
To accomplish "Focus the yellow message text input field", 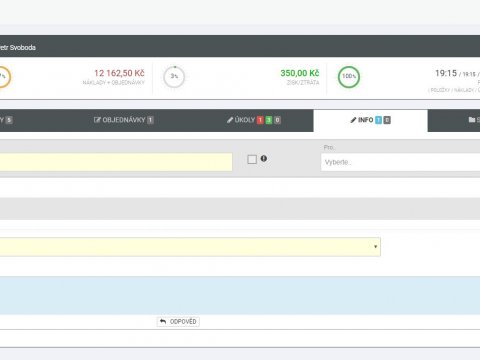I will (116, 162).
